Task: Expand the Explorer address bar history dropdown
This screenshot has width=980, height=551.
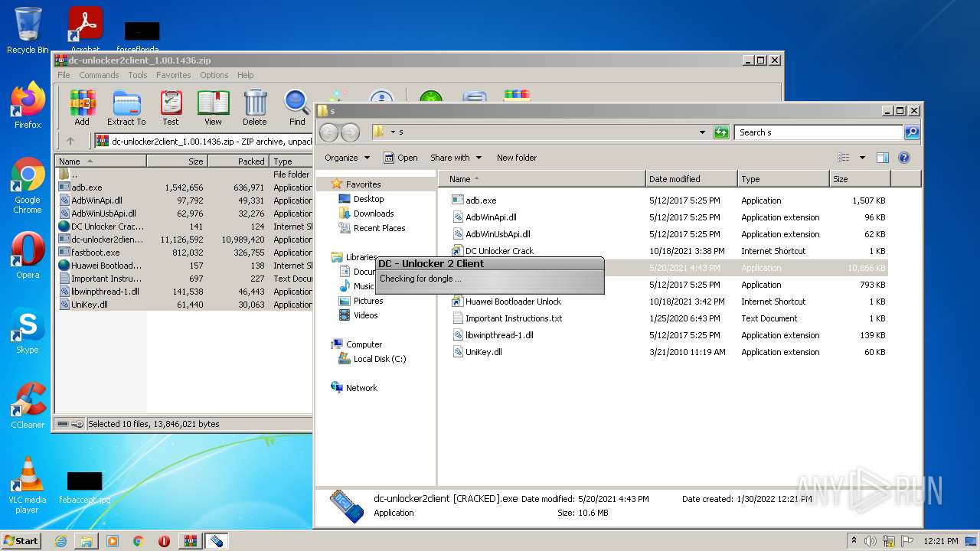Action: (x=702, y=132)
